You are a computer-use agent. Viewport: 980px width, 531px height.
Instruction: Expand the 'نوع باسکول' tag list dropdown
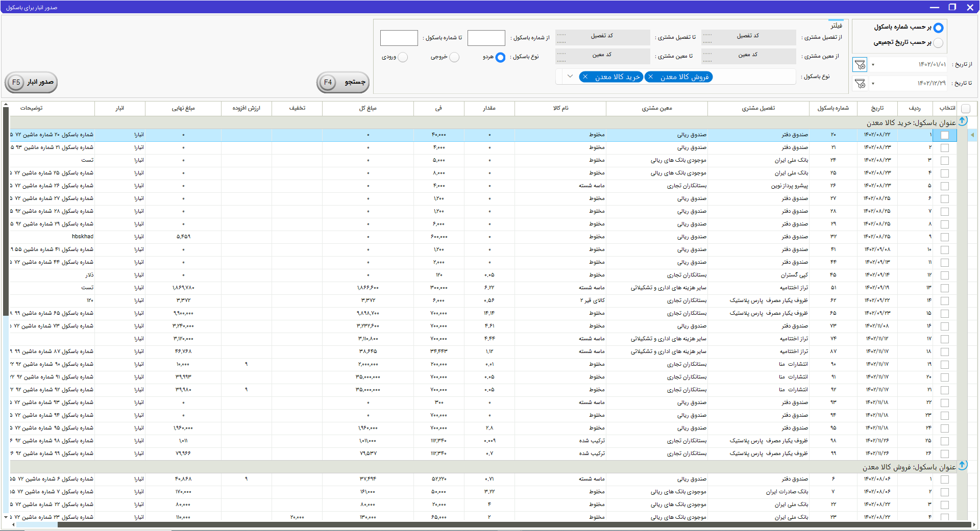570,77
